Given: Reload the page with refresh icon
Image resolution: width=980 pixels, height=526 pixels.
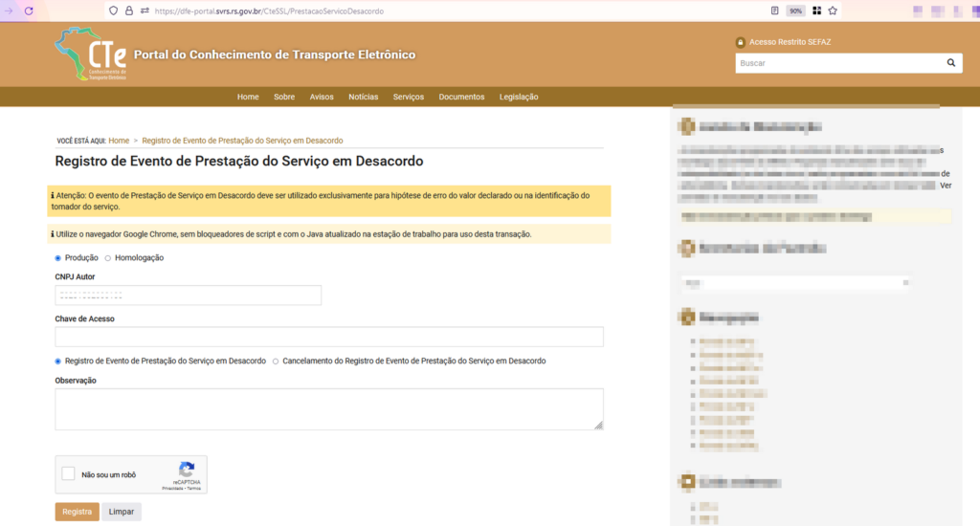Looking at the screenshot, I should point(29,11).
